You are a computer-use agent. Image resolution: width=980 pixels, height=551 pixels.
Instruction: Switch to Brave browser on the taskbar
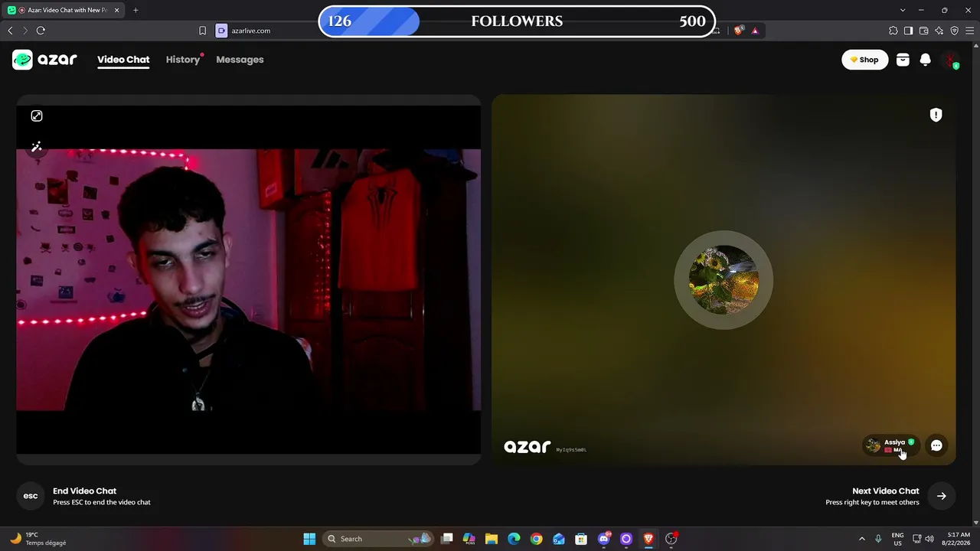(648, 539)
